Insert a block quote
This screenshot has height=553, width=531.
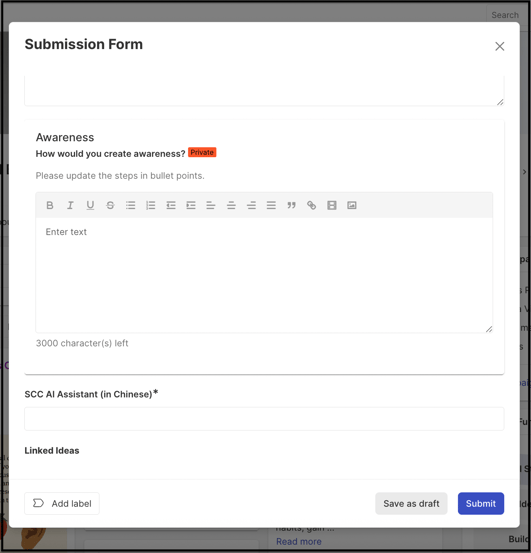291,205
